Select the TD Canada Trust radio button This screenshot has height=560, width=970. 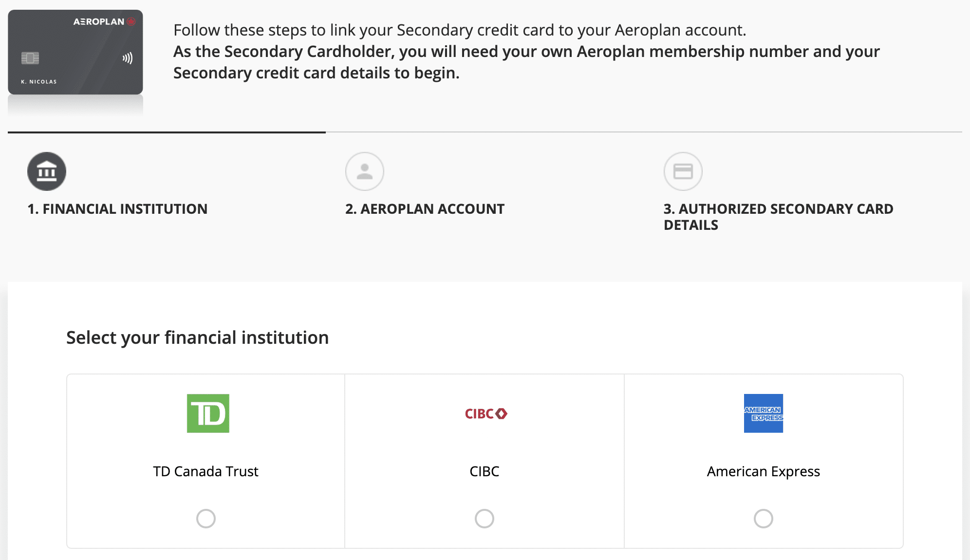click(x=205, y=519)
